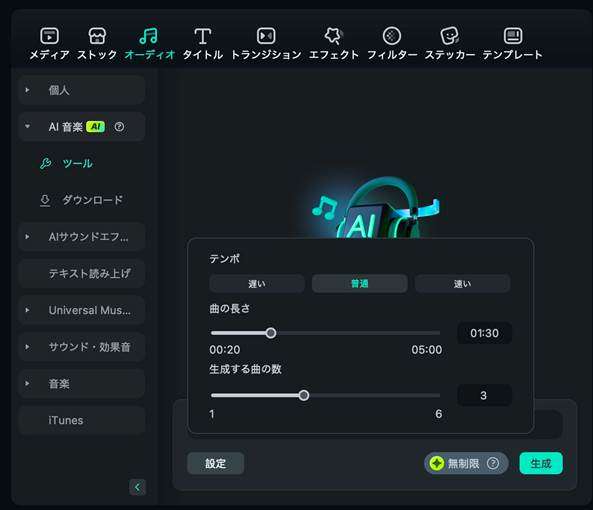Set tempo to 普通 (normal)
Viewport: 593px width, 510px height.
tap(359, 284)
